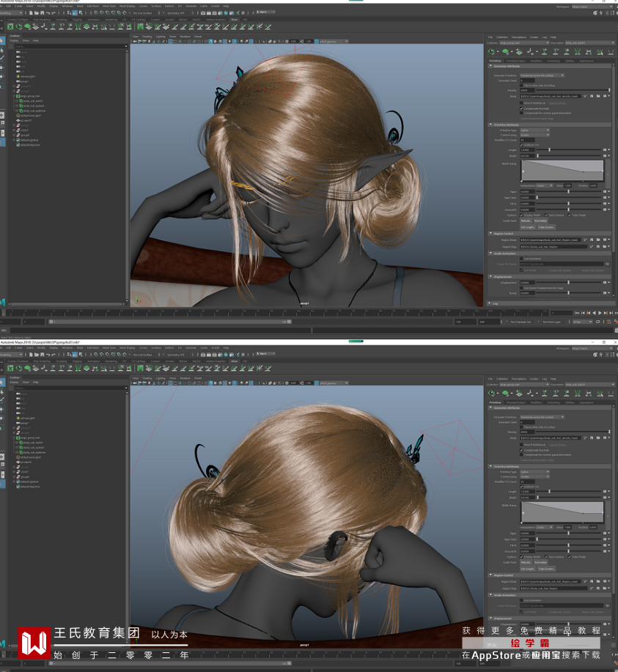Open Generate Primitives dropdown in upper window
Screen dimensions: 618x672
point(542,75)
